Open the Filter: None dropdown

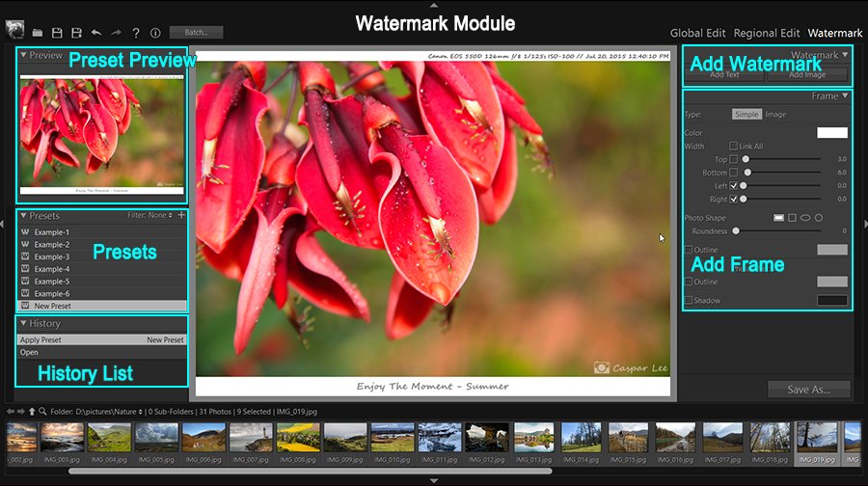tap(150, 215)
